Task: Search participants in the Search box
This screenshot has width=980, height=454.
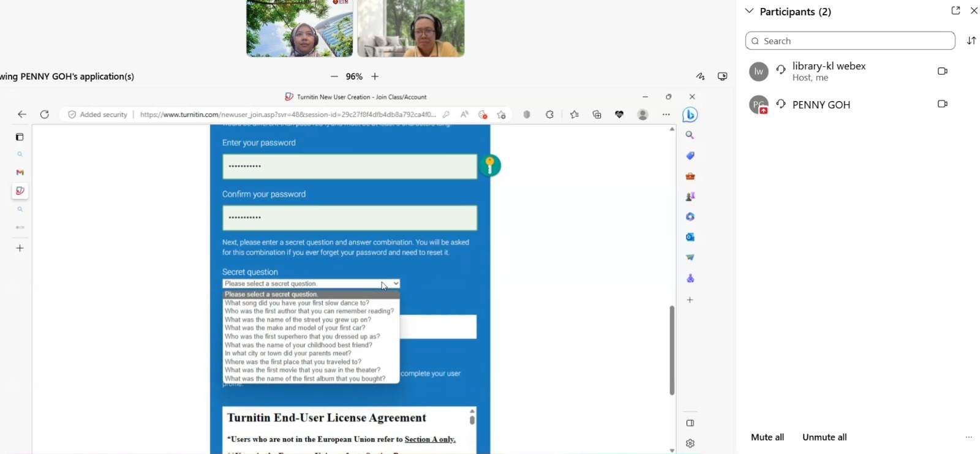Action: [850, 41]
